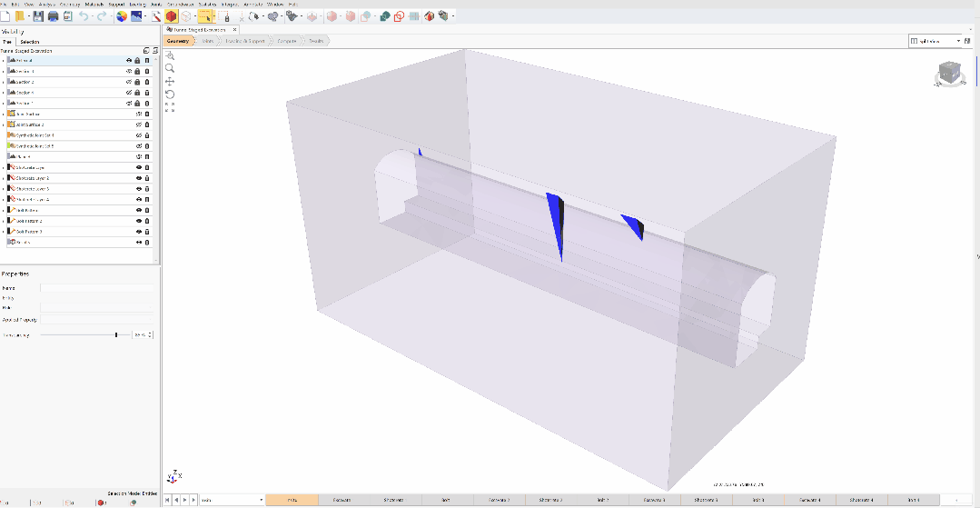Click the Save icon in the toolbar
Viewport: 980px width, 508px height.
39,16
